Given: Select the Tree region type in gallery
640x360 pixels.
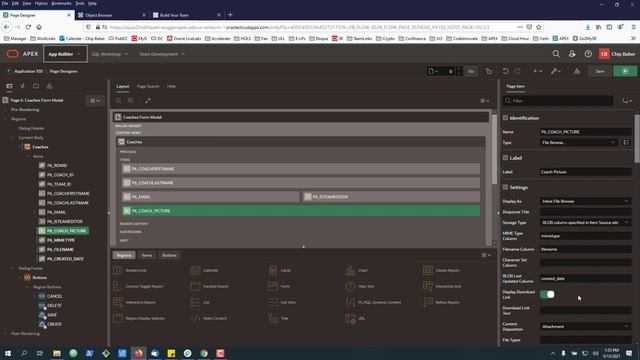Looking at the screenshot, I should 278,318.
